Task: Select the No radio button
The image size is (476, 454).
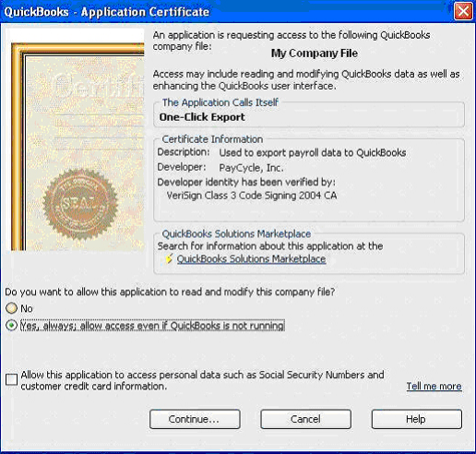Action: coord(12,308)
